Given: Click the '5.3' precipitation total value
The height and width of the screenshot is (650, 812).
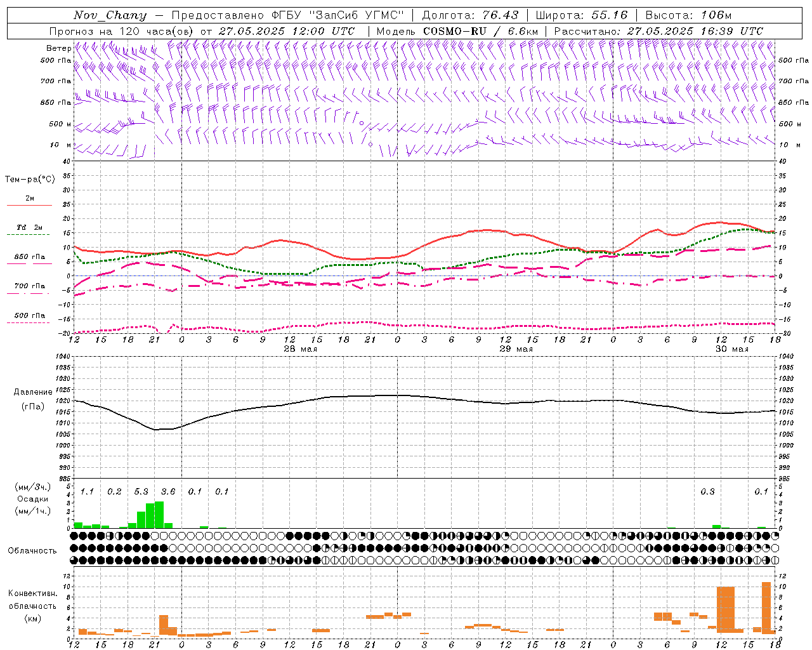Looking at the screenshot, I should [x=141, y=491].
